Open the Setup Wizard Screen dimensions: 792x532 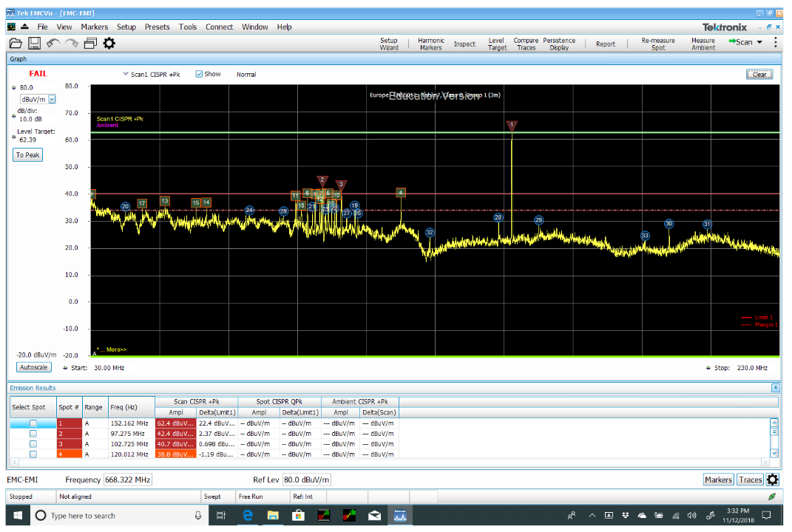click(390, 43)
